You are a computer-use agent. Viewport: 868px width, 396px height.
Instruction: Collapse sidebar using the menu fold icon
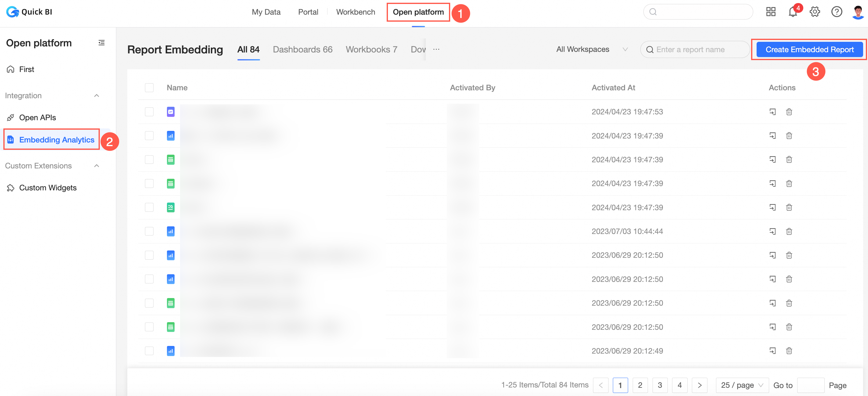pyautogui.click(x=101, y=43)
